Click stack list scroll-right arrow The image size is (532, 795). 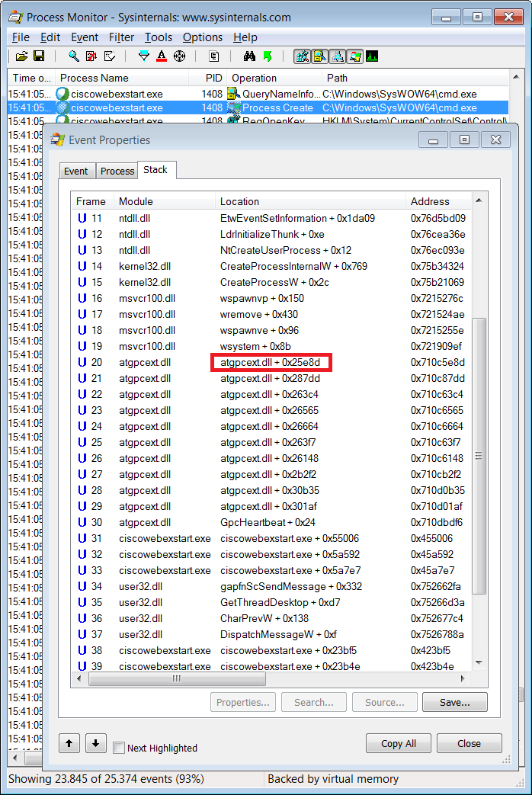click(x=463, y=678)
